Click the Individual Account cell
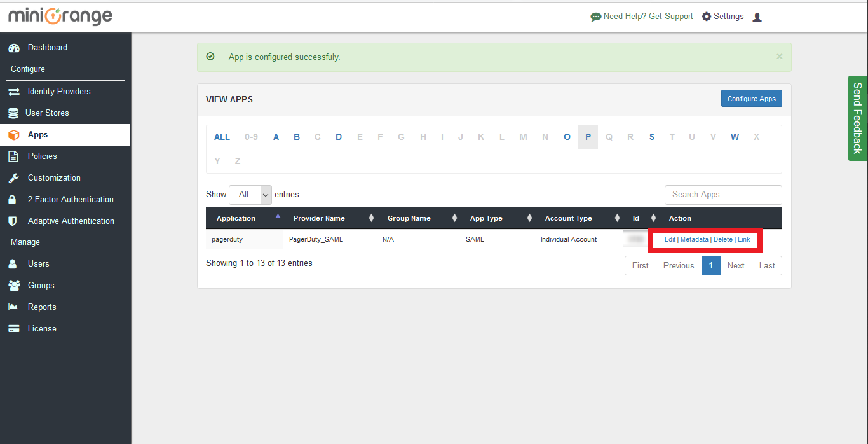The height and width of the screenshot is (444, 868). click(579, 239)
